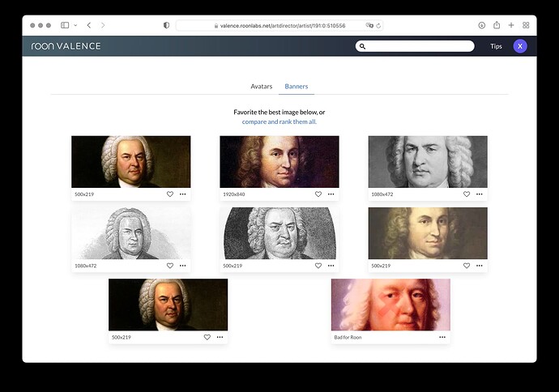
Task: Open more options on the oval engraving 500x219 card
Action: pyautogui.click(x=331, y=266)
